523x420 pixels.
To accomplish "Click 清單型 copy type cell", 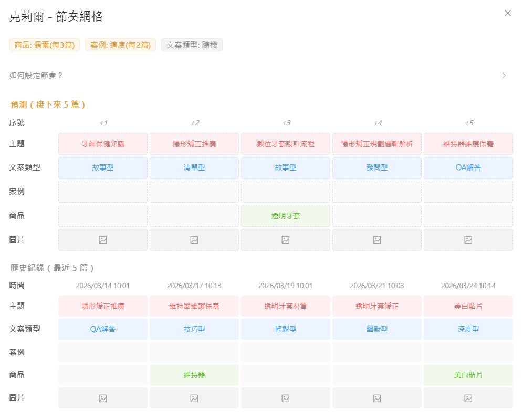I will coord(194,168).
